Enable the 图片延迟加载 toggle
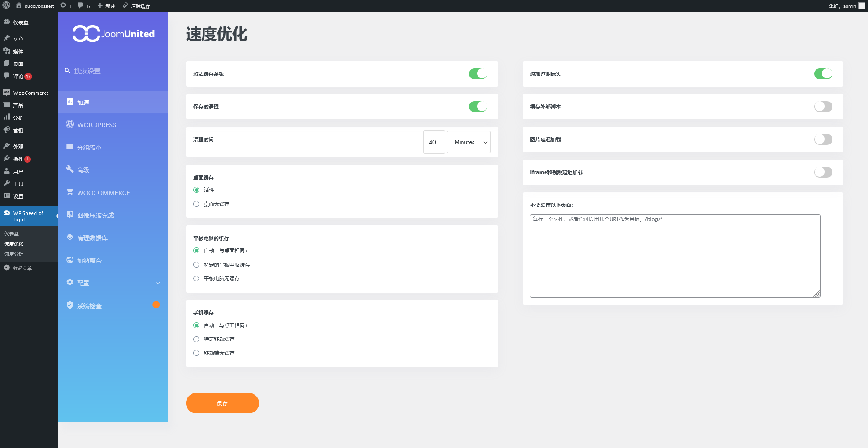 click(823, 139)
